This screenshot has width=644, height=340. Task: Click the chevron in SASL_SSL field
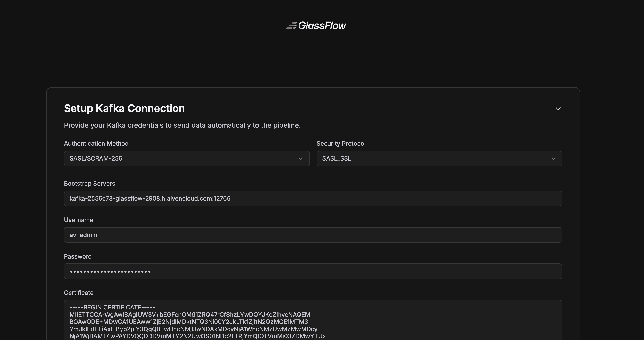click(553, 159)
